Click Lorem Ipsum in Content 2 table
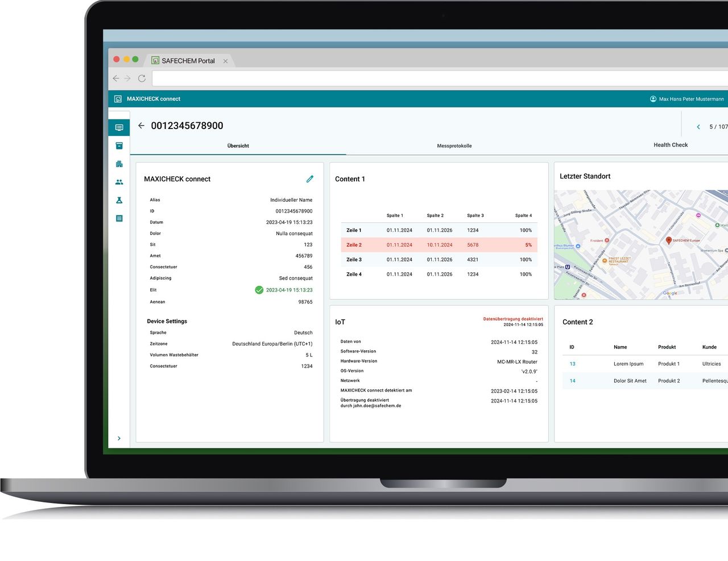728x561 pixels. point(628,364)
